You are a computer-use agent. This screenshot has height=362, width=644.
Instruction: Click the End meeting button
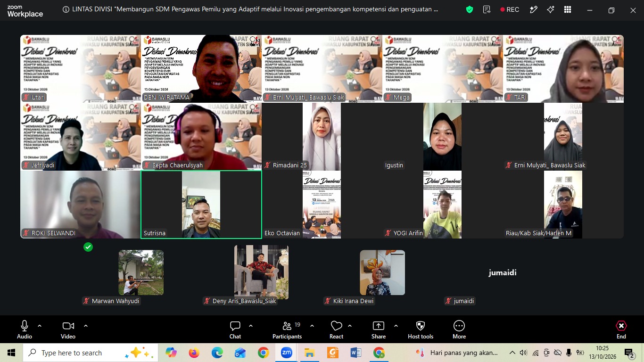tap(621, 329)
